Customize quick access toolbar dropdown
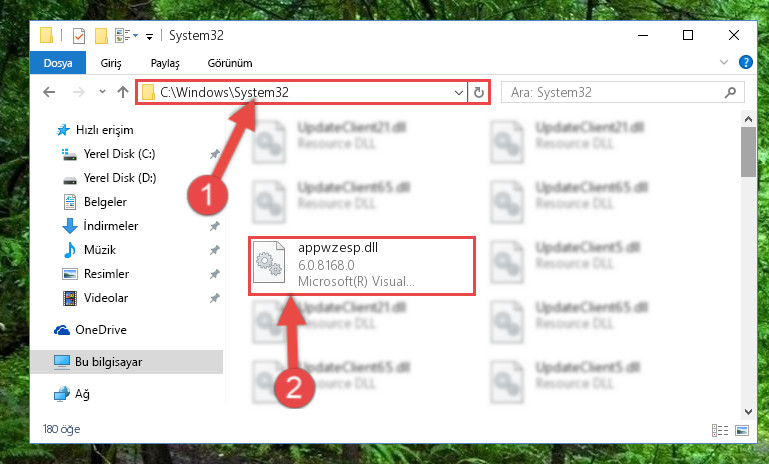This screenshot has height=464, width=769. coord(149,36)
